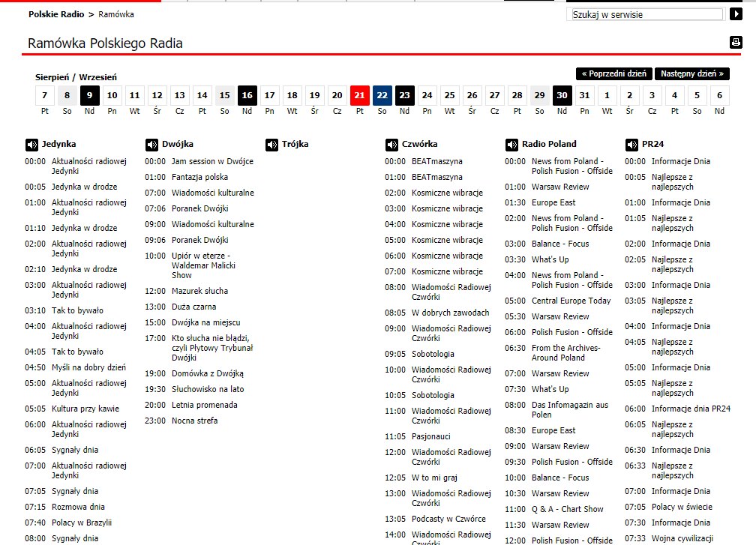Image resolution: width=756 pixels, height=545 pixels.
Task: Select highlighted day 21 (Pt)
Action: (x=360, y=95)
